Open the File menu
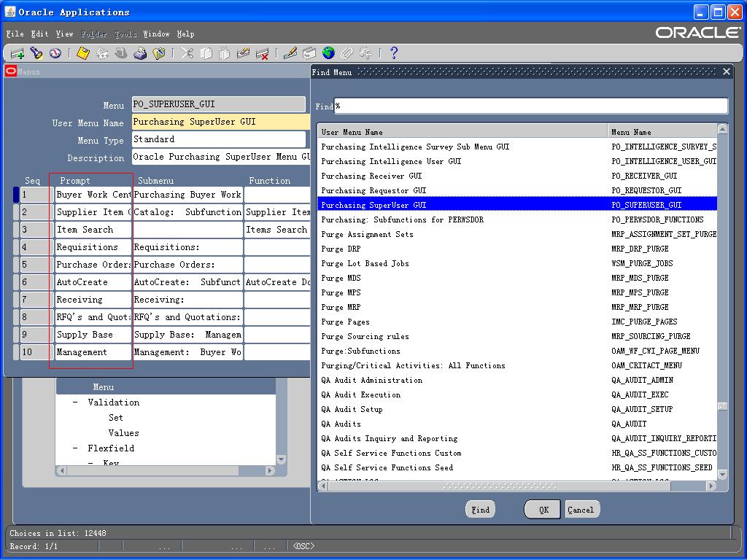This screenshot has width=747, height=560. click(x=15, y=34)
